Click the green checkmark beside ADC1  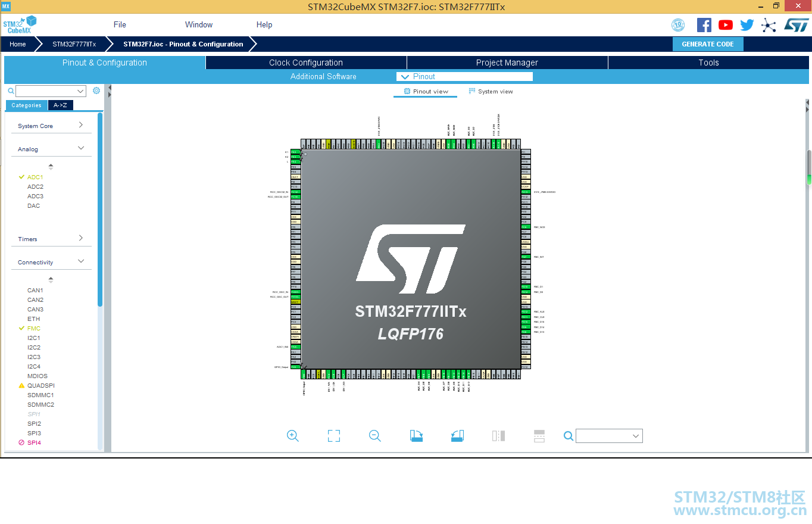pos(22,177)
